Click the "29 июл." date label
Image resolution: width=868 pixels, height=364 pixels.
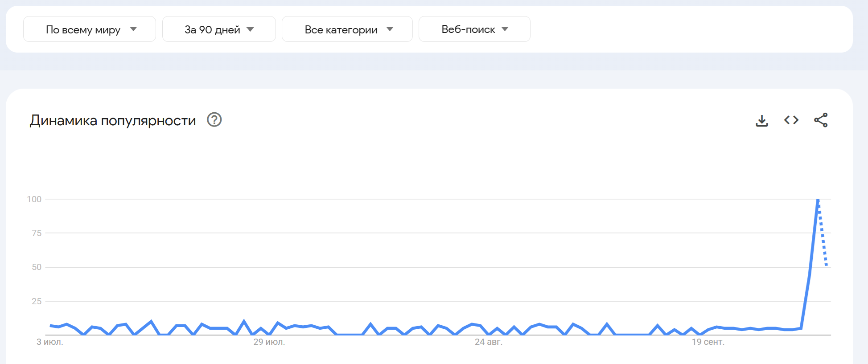[x=269, y=342]
